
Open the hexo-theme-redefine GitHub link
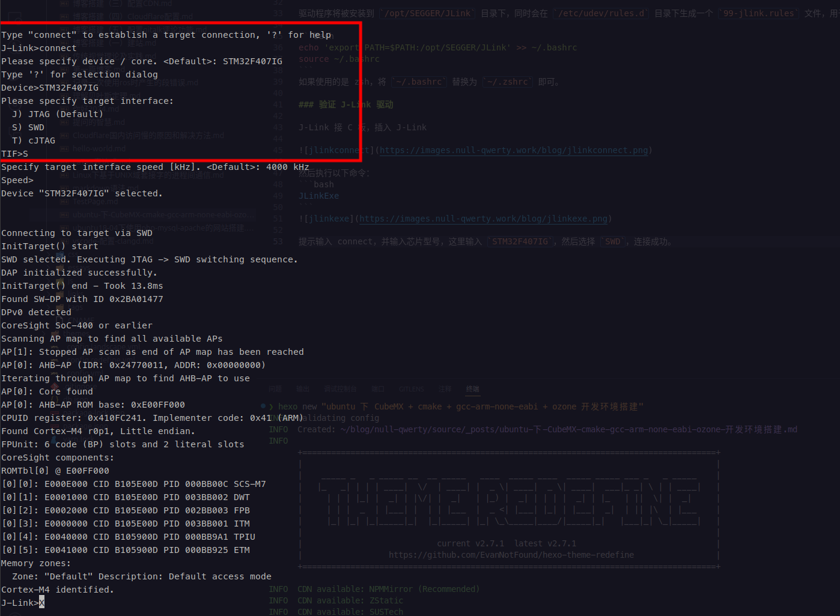click(511, 555)
